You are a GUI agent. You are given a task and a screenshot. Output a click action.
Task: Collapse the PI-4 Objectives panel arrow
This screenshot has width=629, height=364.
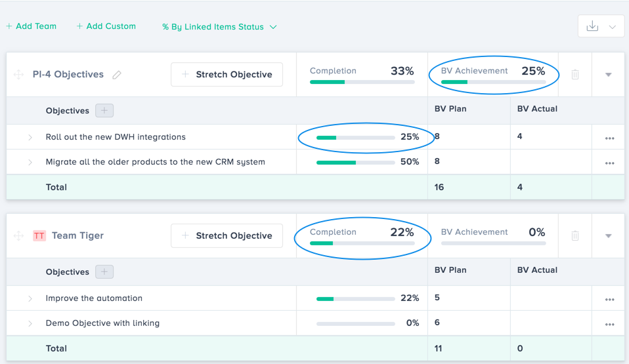click(x=609, y=75)
